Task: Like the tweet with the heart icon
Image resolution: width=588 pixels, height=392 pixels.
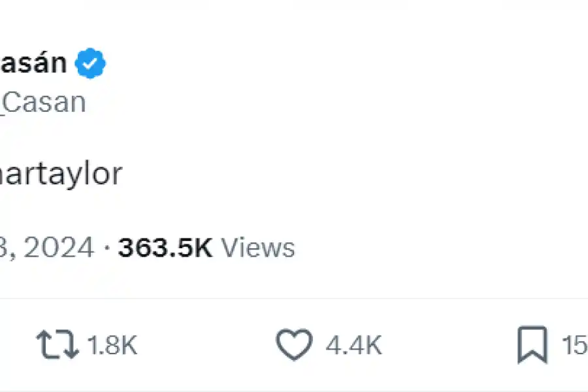Action: (x=294, y=346)
